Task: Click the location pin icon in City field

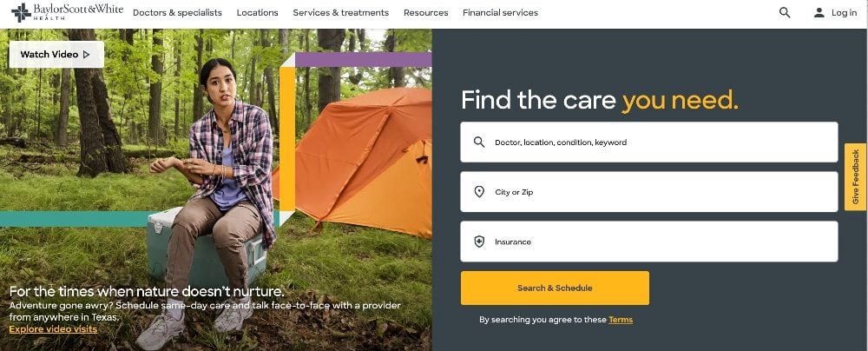Action: tap(479, 192)
